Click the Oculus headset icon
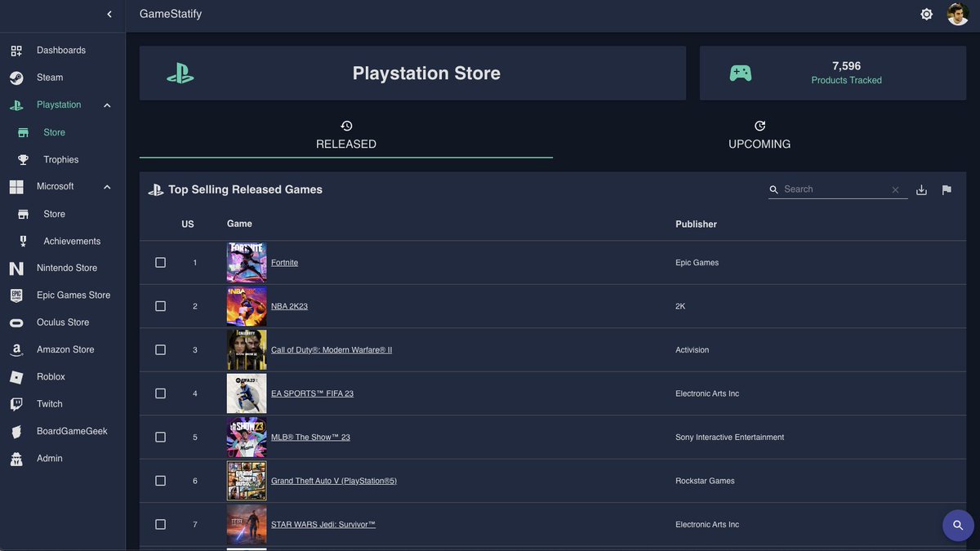 coord(16,322)
